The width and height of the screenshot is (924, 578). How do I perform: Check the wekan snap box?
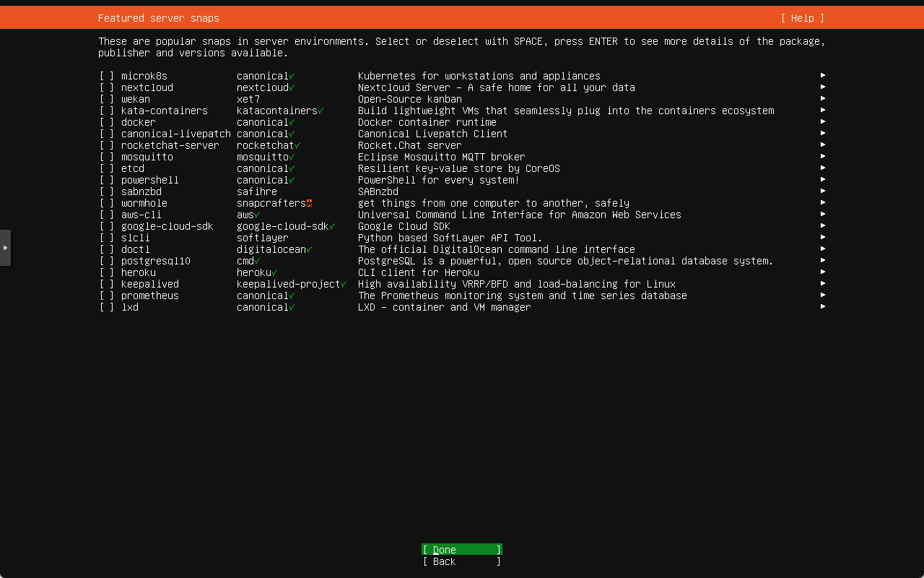coord(107,99)
